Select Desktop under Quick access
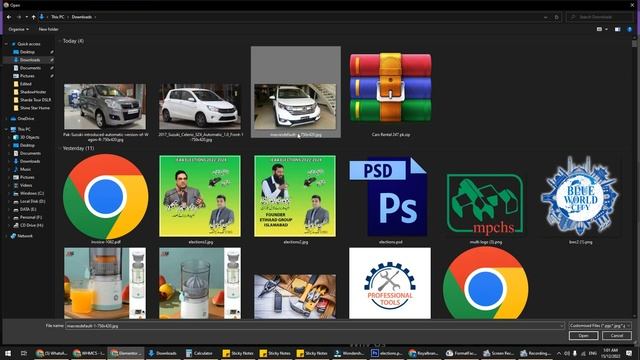The height and width of the screenshot is (360, 640). pos(27,52)
